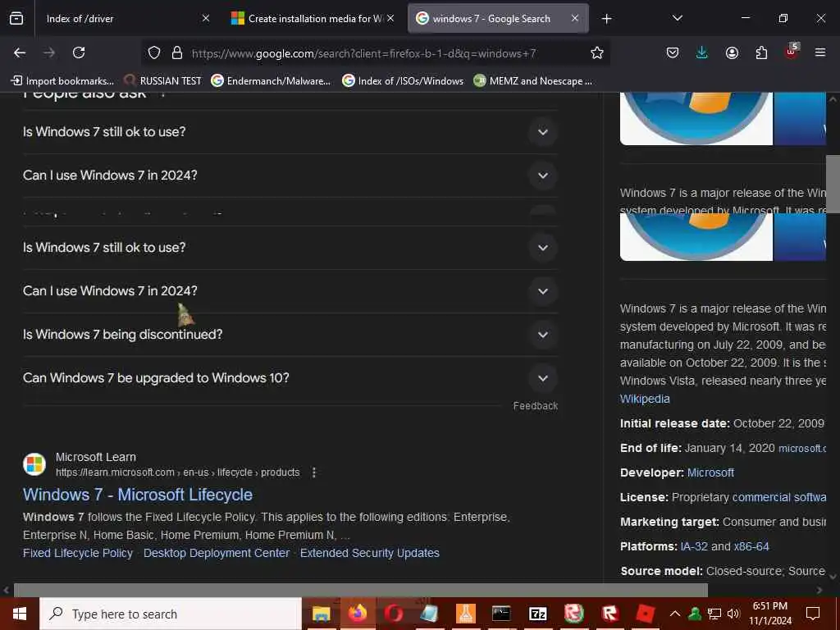Open the tracking protection shield
This screenshot has height=630, width=840.
[x=154, y=52]
